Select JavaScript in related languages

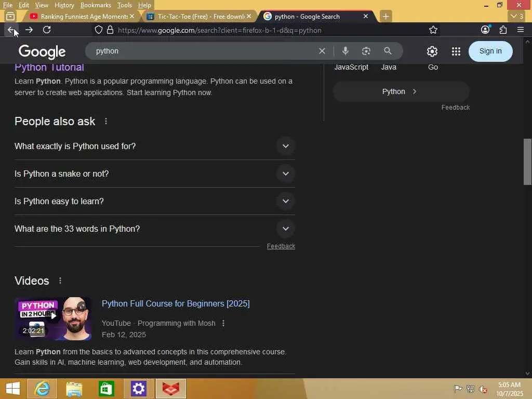pyautogui.click(x=351, y=67)
